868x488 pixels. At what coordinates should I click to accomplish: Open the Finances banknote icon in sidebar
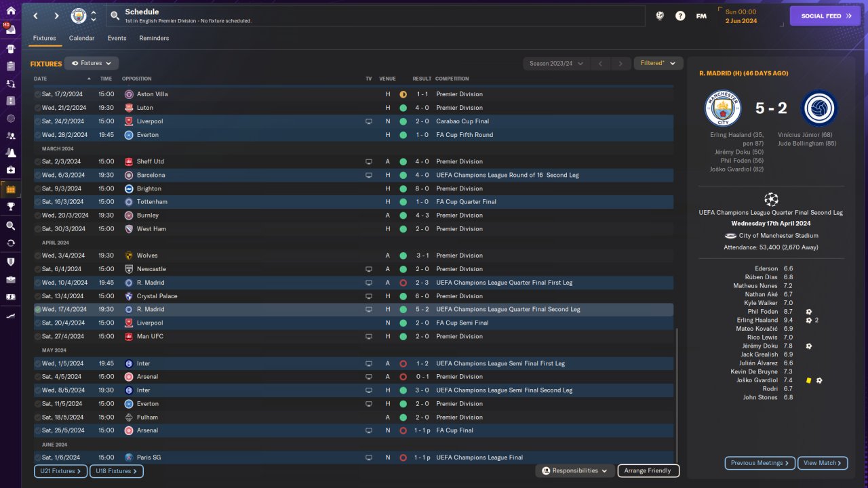pos(10,297)
